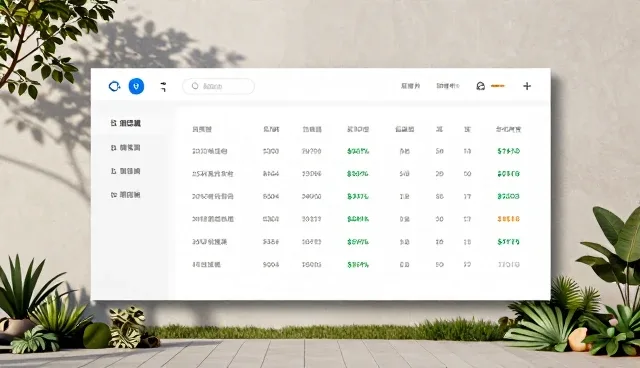Open the solid blue circular shield icon

[136, 86]
